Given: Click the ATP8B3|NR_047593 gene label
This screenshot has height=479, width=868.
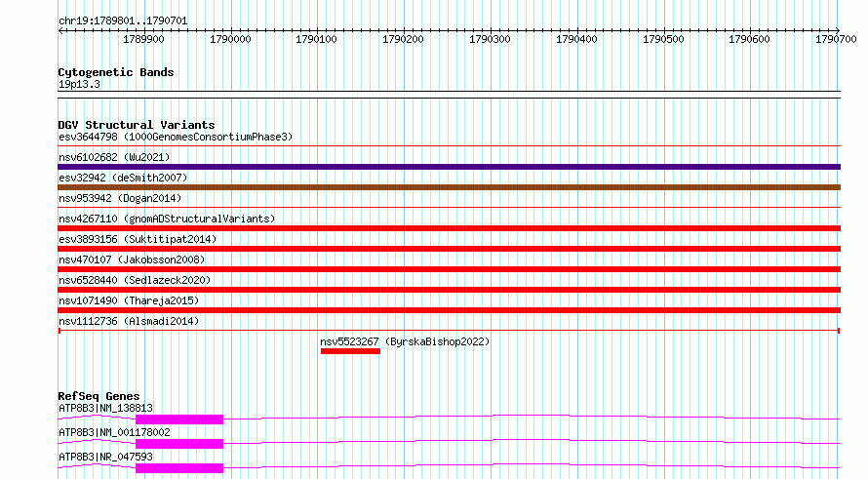Looking at the screenshot, I should (x=105, y=457).
